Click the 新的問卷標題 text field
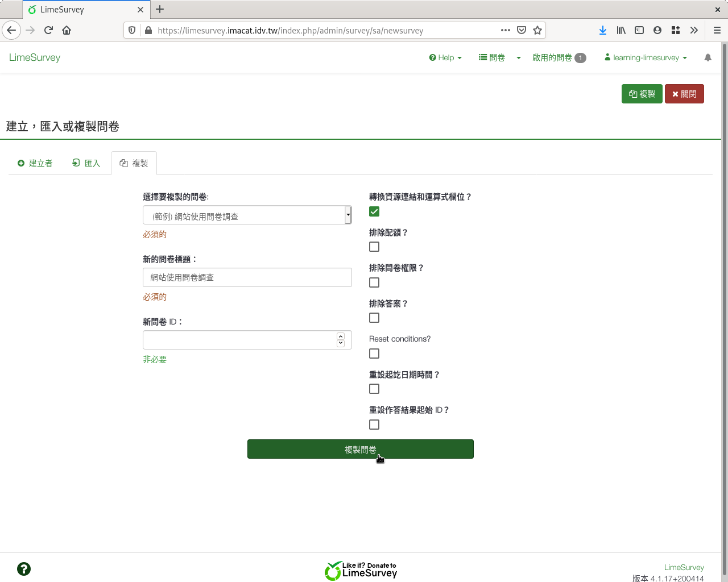This screenshot has width=728, height=582. (x=247, y=277)
